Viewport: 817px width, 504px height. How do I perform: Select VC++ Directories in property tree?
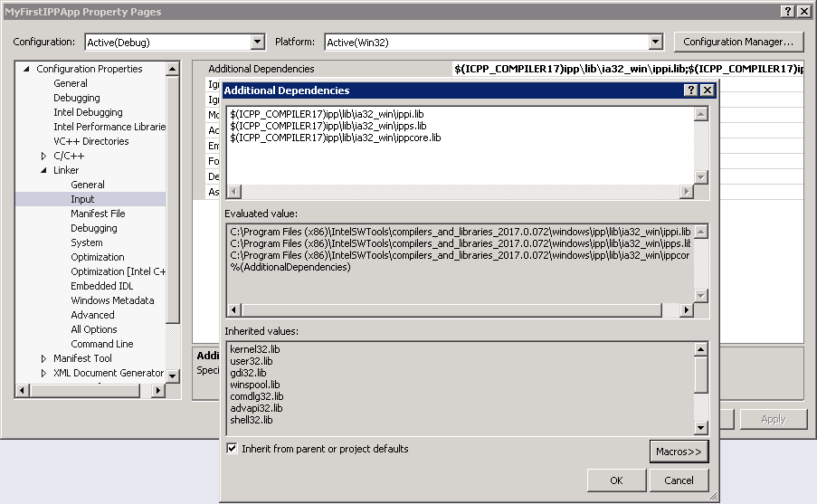(x=90, y=141)
